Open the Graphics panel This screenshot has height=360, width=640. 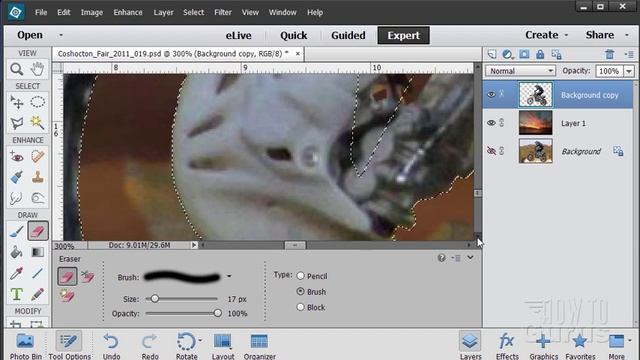tap(543, 346)
